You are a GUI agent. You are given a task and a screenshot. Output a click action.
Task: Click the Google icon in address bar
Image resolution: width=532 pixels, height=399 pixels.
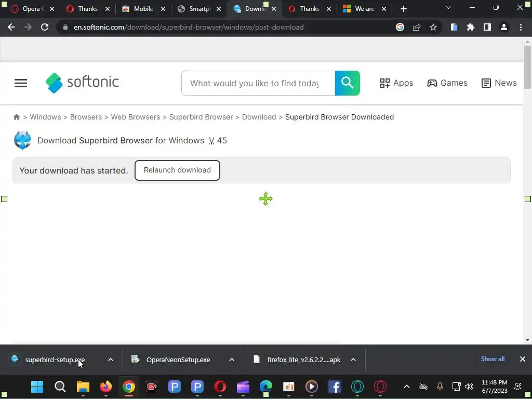pyautogui.click(x=400, y=27)
